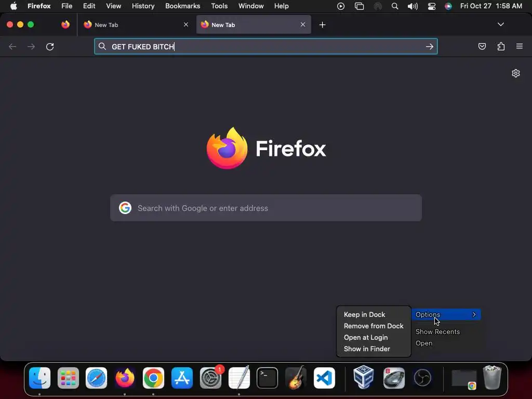Switch to the first New Tab
This screenshot has height=399, width=532.
point(136,25)
